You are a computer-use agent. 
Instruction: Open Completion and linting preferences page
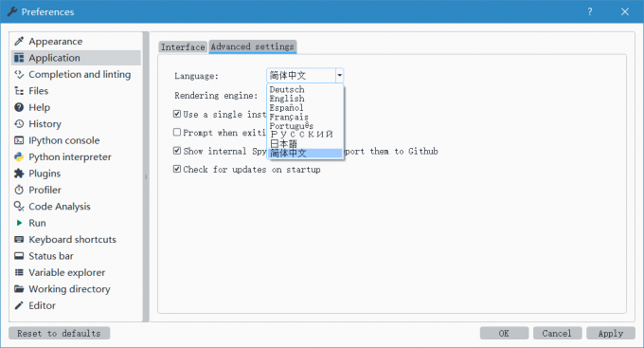click(x=76, y=75)
